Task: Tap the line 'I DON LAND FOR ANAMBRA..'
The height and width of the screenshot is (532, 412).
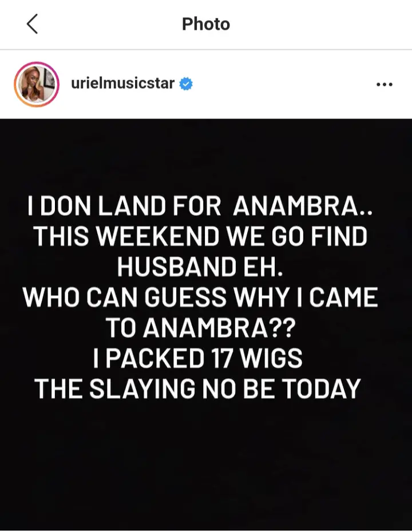Action: pos(200,207)
